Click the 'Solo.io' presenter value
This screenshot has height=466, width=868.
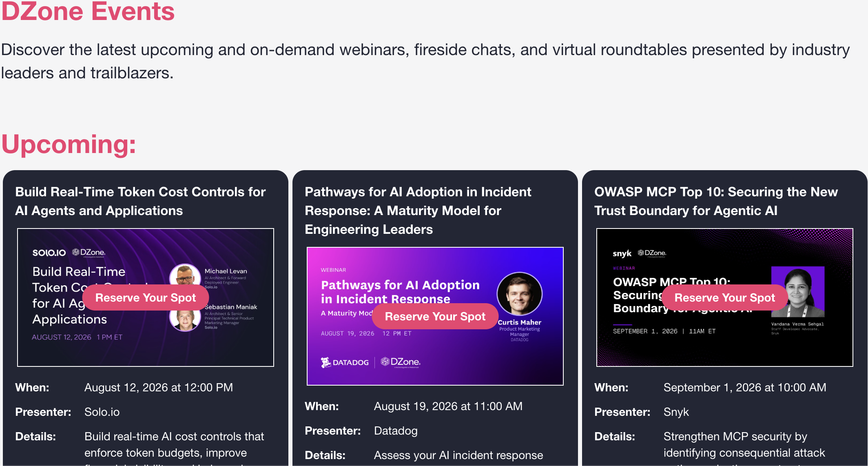click(102, 412)
